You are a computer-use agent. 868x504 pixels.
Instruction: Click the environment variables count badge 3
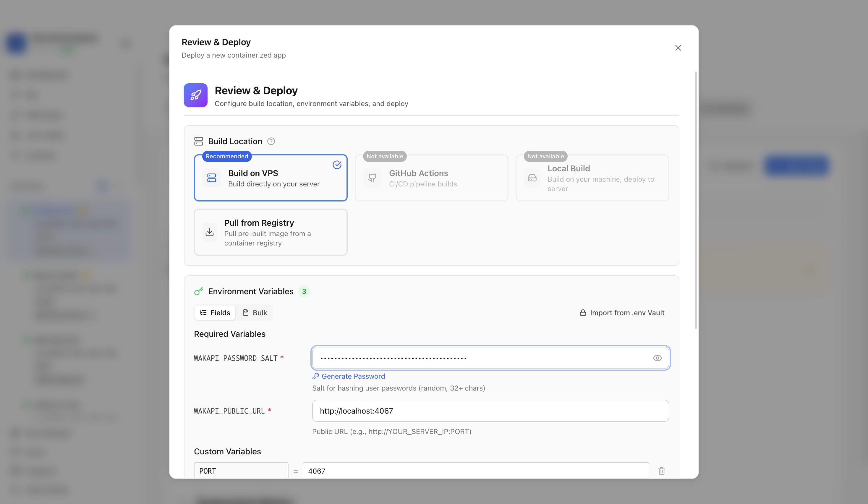point(304,292)
